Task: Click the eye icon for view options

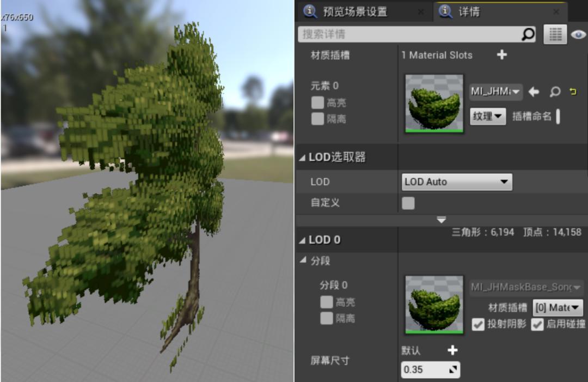Action: (x=578, y=34)
